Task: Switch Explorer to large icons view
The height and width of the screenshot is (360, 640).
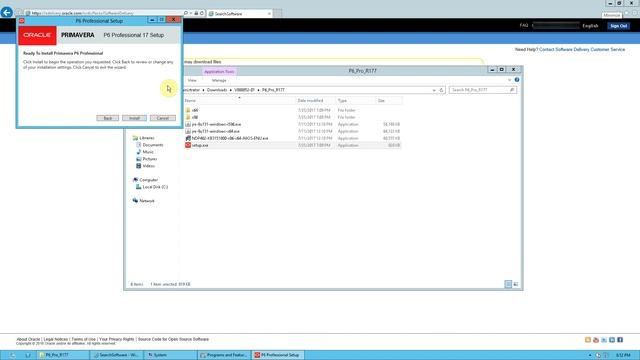Action: (516, 284)
